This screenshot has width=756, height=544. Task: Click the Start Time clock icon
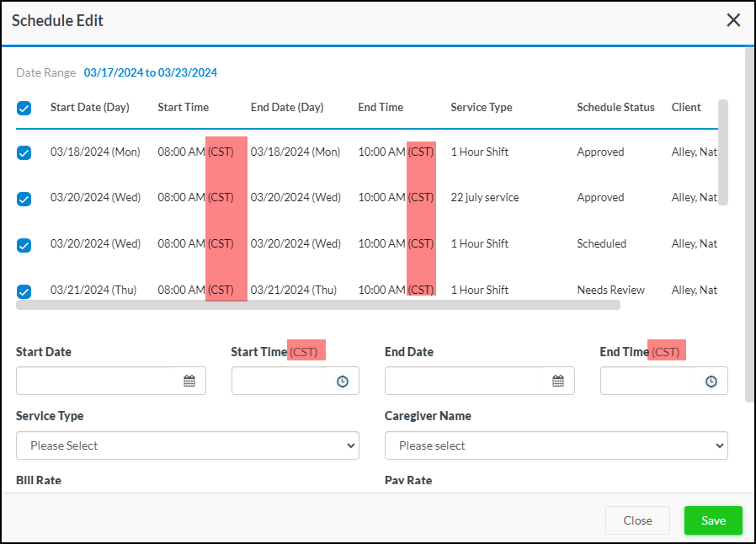coord(343,381)
